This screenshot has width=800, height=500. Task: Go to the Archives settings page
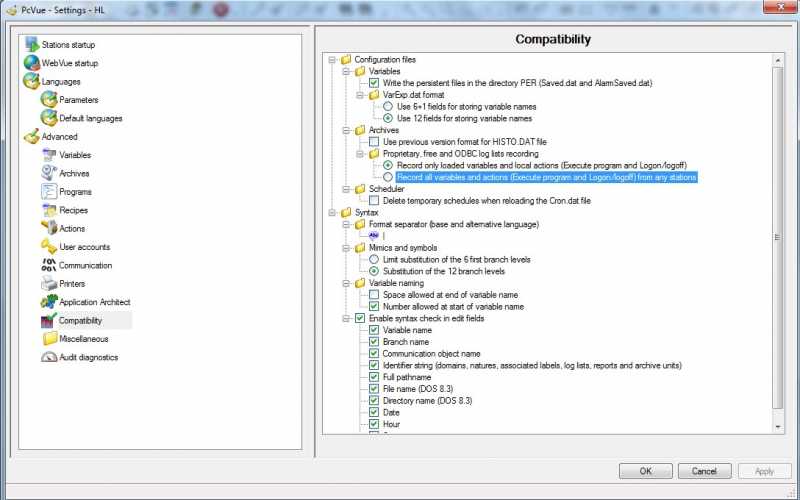[74, 173]
